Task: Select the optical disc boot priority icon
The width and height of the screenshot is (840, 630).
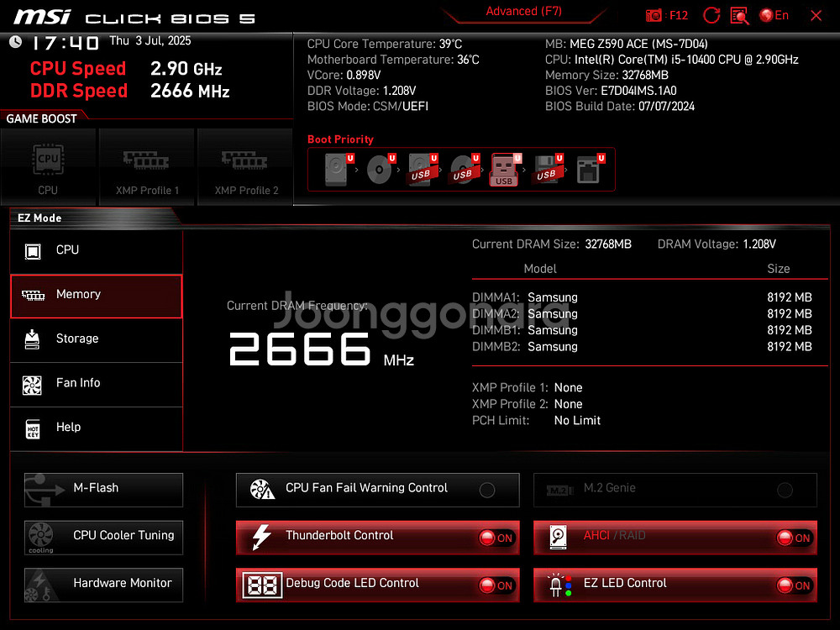Action: coord(381,170)
